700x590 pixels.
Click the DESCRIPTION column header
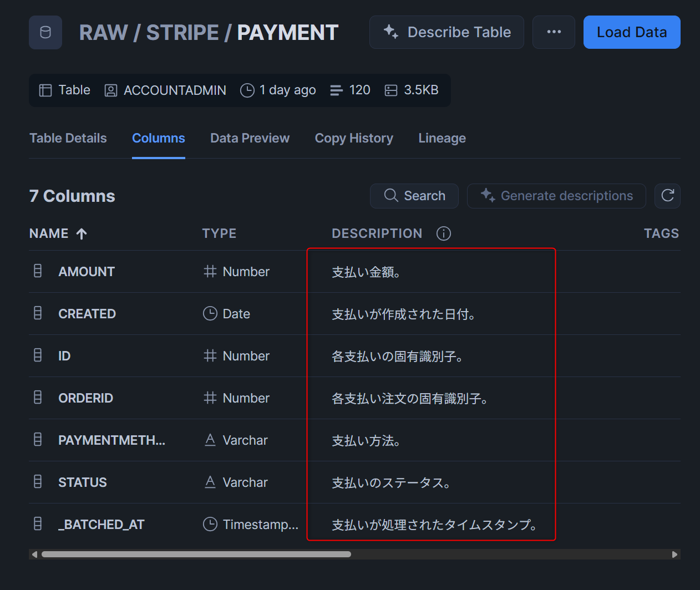[x=377, y=233]
